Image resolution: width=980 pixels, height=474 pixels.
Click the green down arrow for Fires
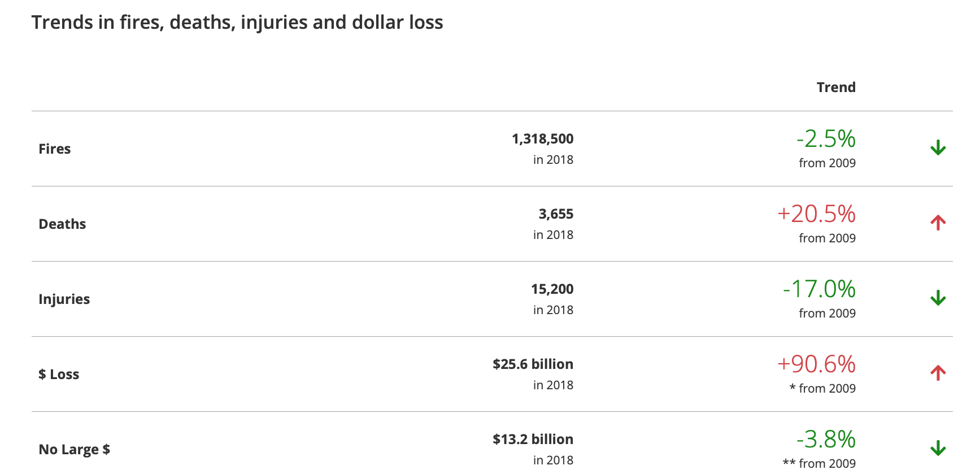938,148
